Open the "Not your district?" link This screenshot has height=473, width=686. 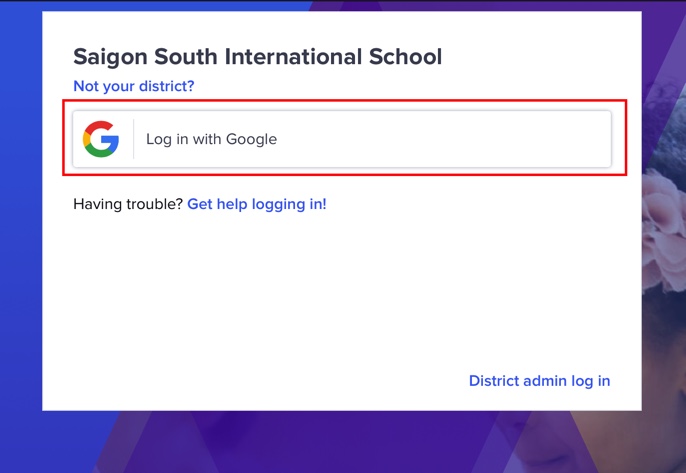pyautogui.click(x=134, y=86)
